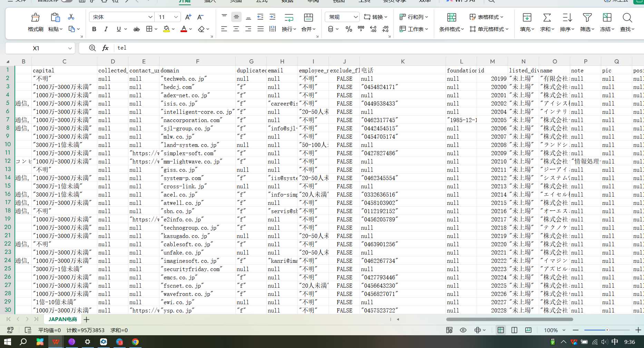The width and height of the screenshot is (644, 348).
Task: Click the Fill (填充) down-arrow icon
Action: point(527,17)
